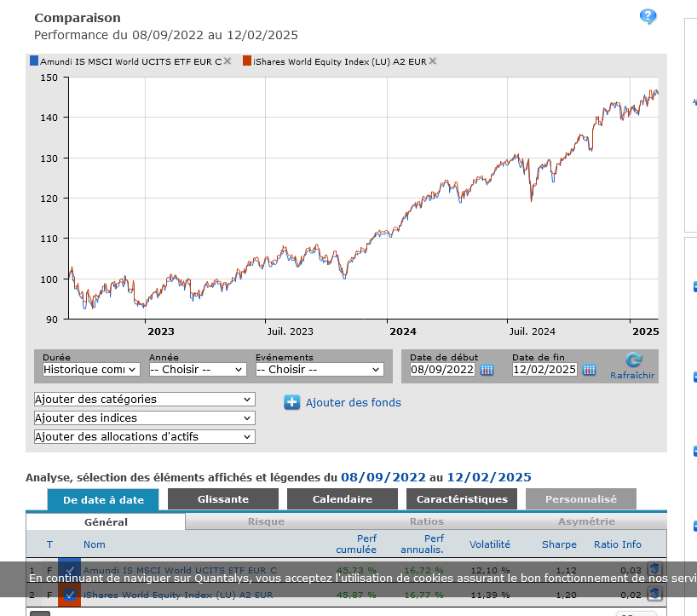Toggle the iShares World Equity Index row checkbox
This screenshot has height=616, width=697.
(x=69, y=595)
